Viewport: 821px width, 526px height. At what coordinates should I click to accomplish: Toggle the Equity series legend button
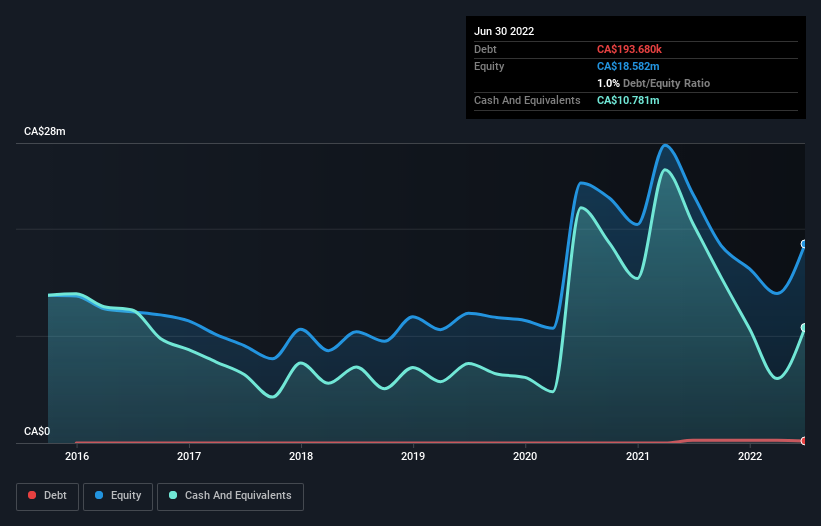click(x=118, y=496)
